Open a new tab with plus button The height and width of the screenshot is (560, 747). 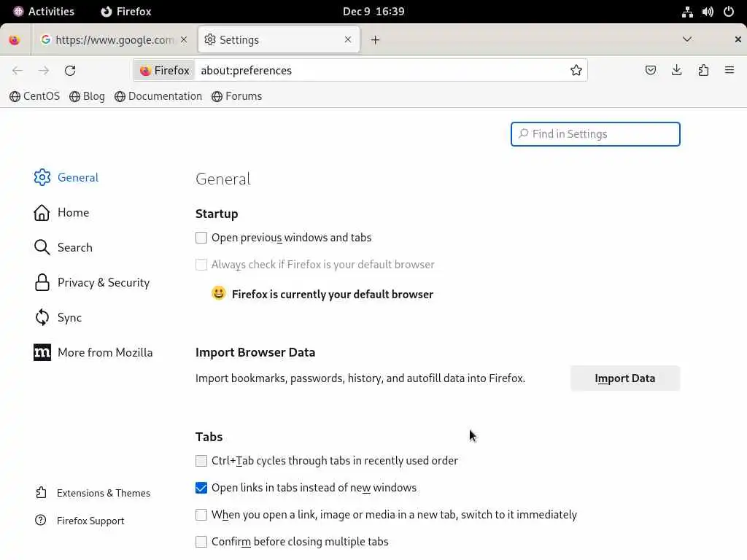coord(375,40)
